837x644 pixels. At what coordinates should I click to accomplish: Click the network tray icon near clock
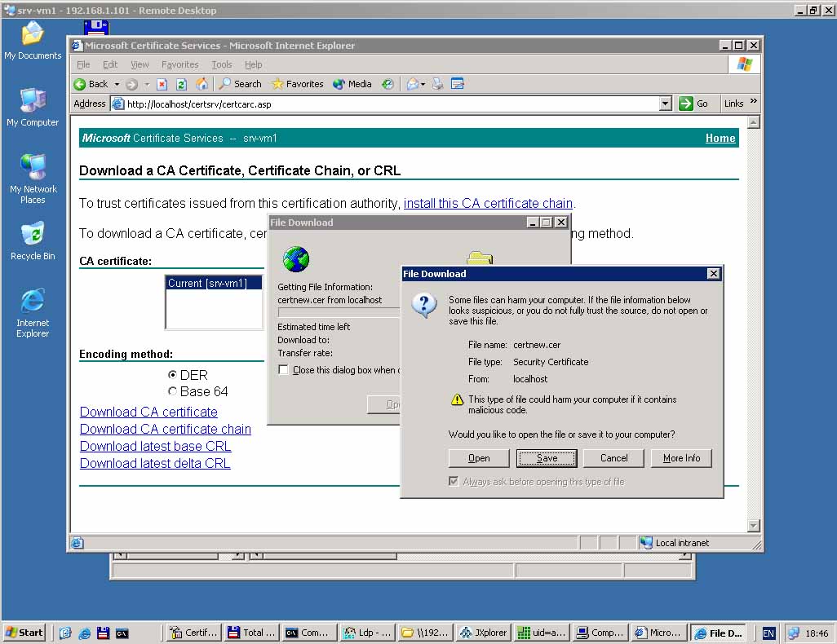(793, 633)
